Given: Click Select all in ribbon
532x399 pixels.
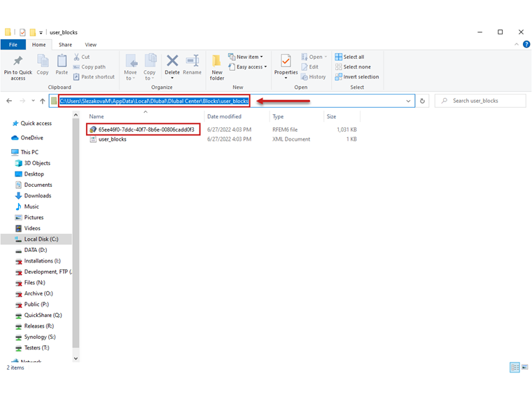Looking at the screenshot, I should (x=349, y=57).
